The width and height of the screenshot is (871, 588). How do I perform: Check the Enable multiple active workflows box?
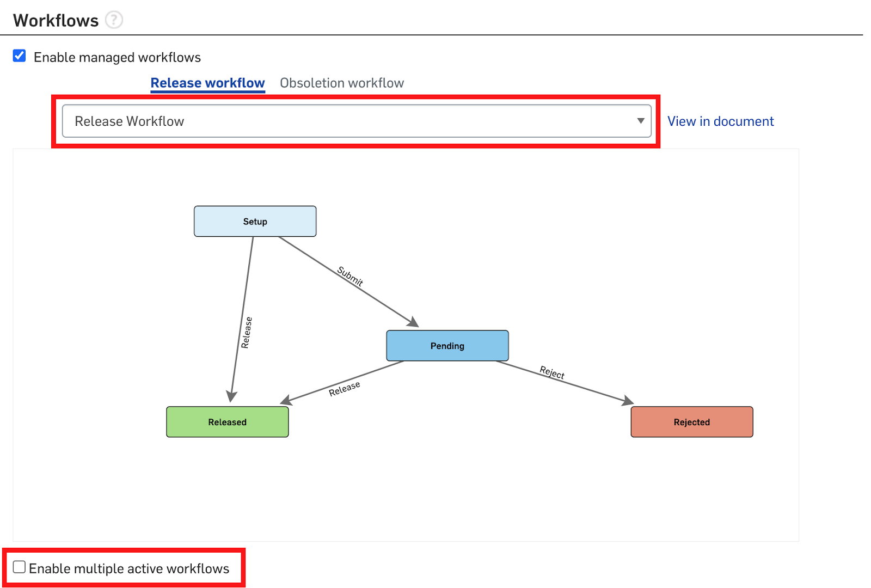click(20, 567)
